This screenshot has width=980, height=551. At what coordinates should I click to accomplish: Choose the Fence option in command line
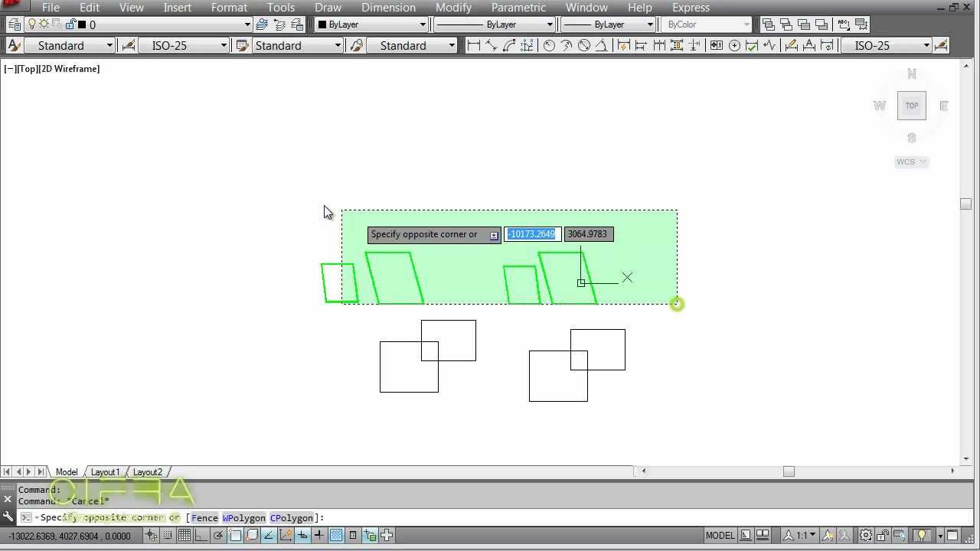pyautogui.click(x=204, y=517)
